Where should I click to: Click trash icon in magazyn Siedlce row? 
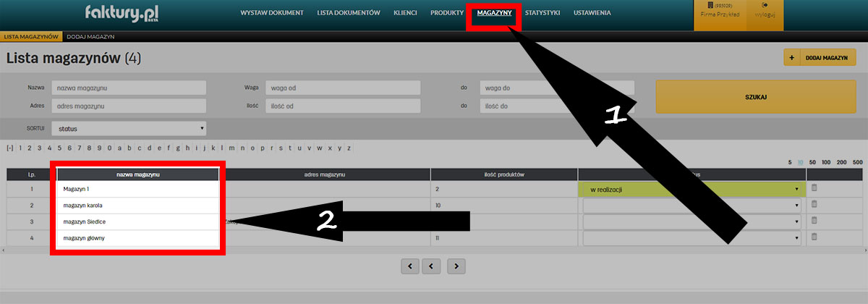point(814,221)
